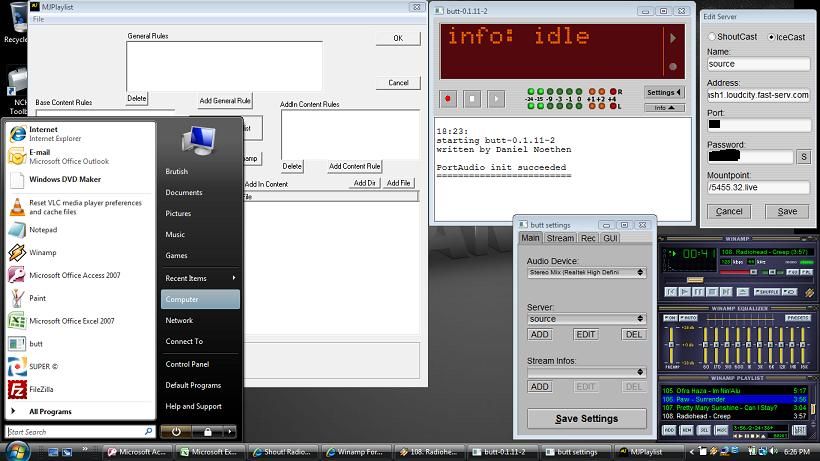Click Winamp previous track button
This screenshot has width=820, height=461.
[x=671, y=292]
